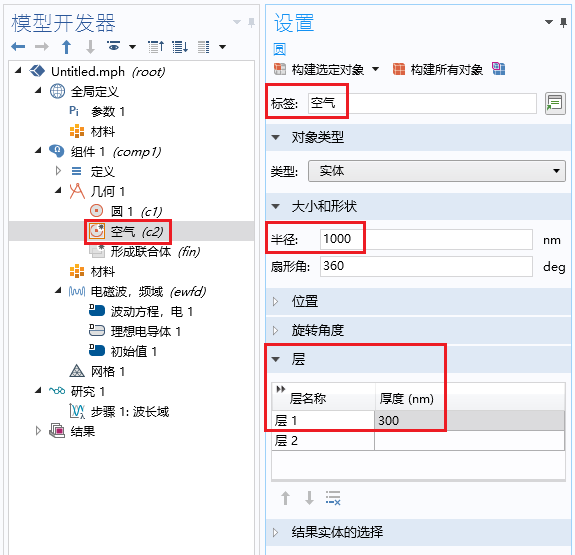Expand the 位置 section
Viewport: 575px width, 555px height.
pyautogui.click(x=275, y=302)
